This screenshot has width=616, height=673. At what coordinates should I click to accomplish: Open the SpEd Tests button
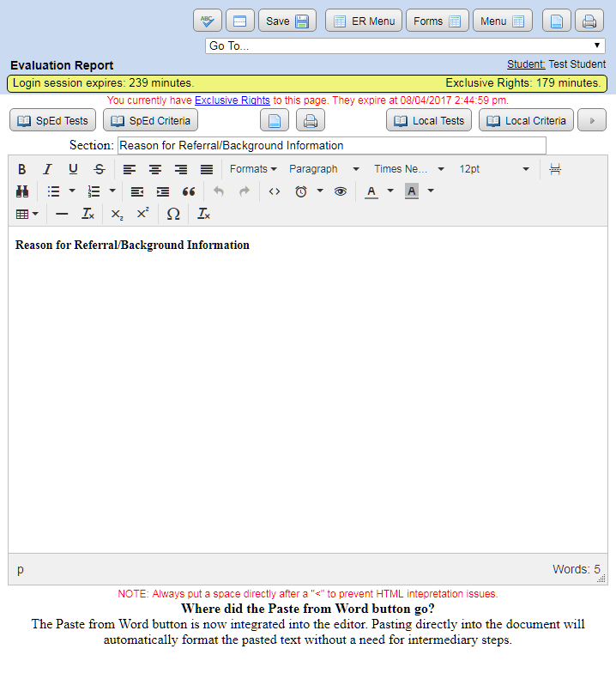[52, 121]
